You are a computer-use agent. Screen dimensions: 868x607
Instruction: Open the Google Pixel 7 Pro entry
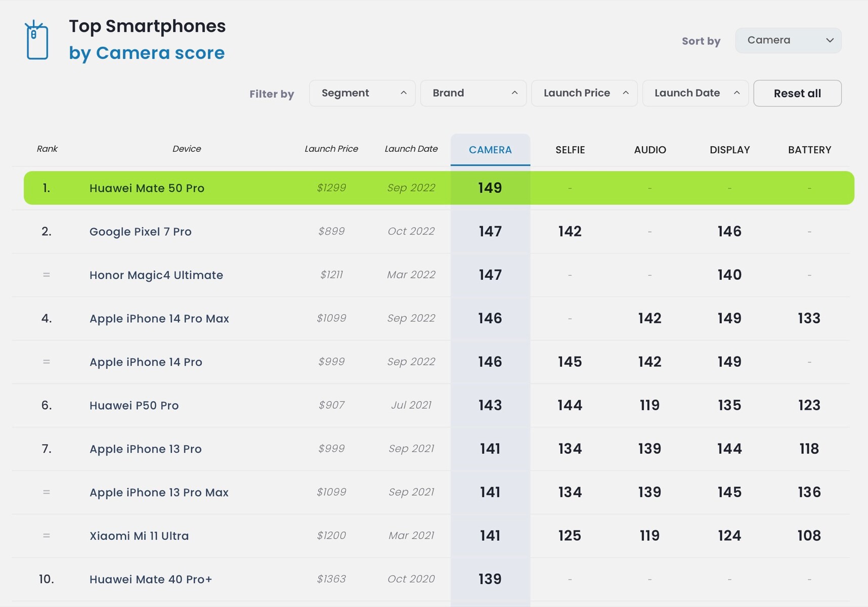pyautogui.click(x=141, y=232)
